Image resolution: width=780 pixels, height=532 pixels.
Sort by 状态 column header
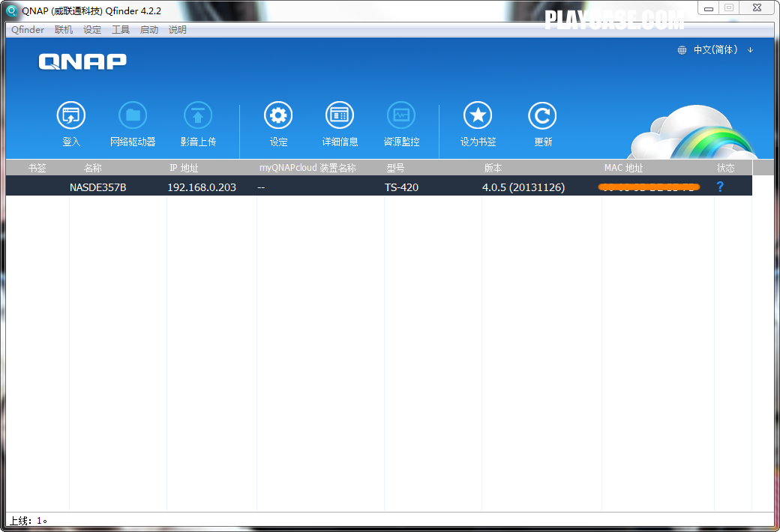point(725,168)
